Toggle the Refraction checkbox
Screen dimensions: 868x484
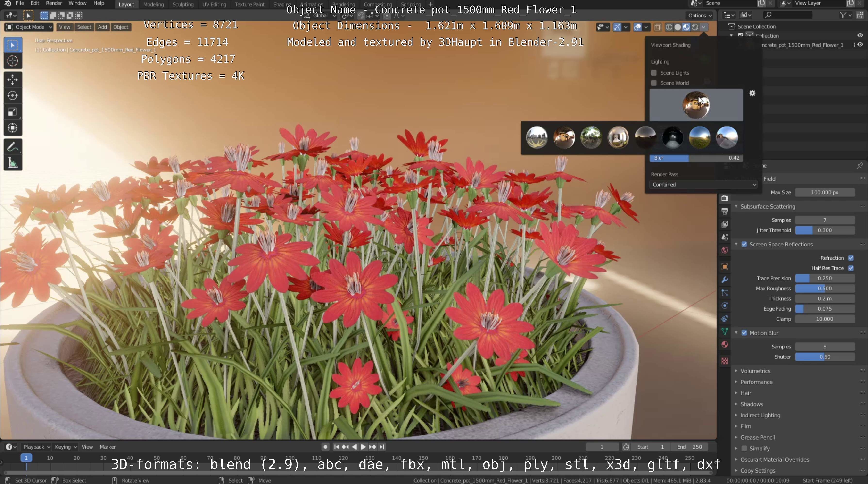pyautogui.click(x=851, y=258)
